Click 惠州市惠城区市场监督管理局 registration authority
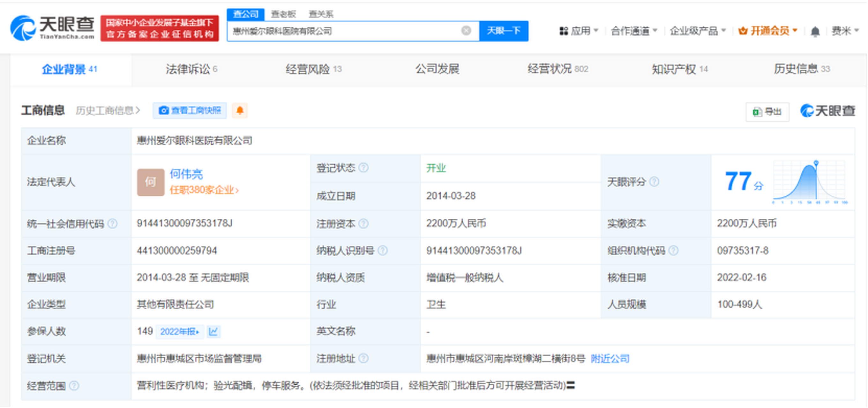Viewport: 868px width, 408px height. (x=199, y=359)
